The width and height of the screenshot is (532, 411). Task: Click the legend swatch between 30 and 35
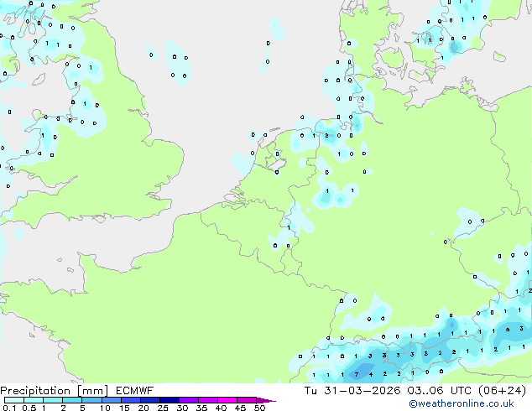(188, 400)
